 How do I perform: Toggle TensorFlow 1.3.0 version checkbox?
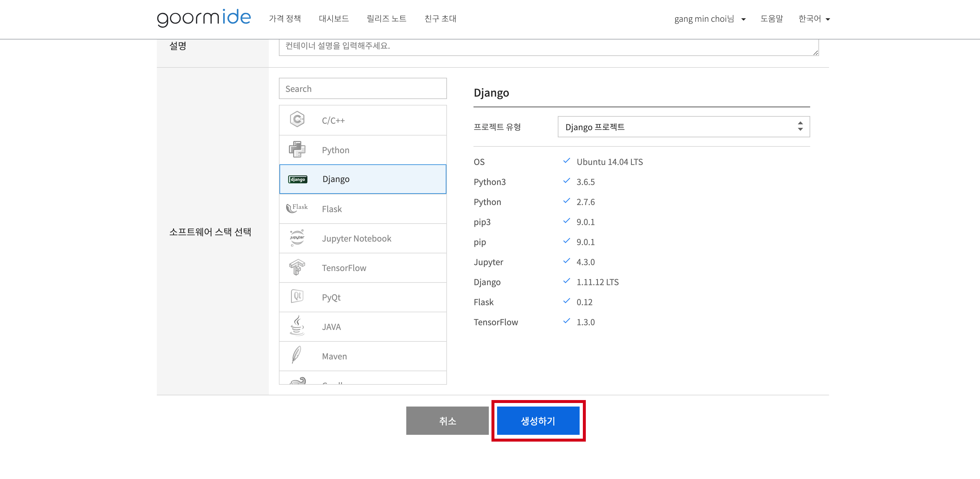566,322
